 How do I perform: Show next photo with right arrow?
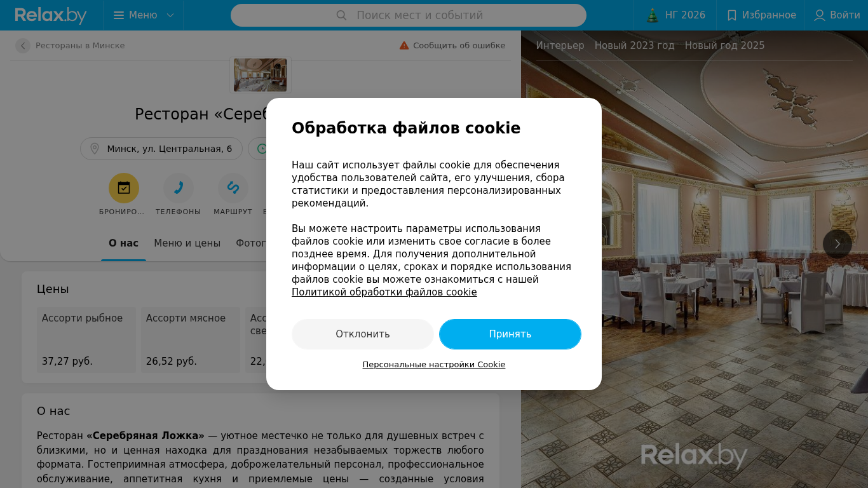coord(837,244)
